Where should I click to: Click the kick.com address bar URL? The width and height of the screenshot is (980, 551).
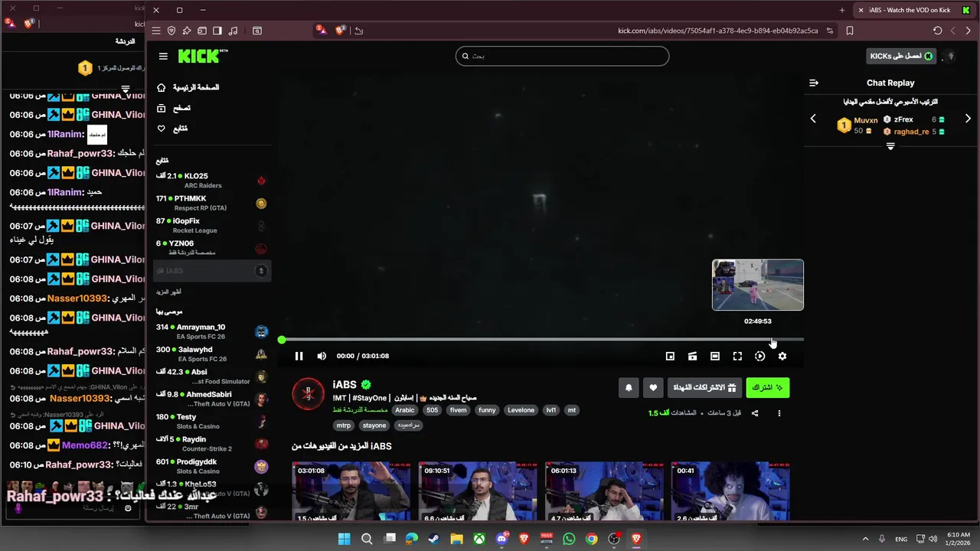pyautogui.click(x=718, y=31)
